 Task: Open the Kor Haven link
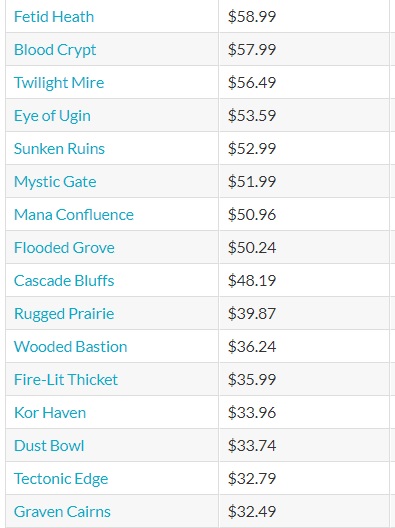50,412
